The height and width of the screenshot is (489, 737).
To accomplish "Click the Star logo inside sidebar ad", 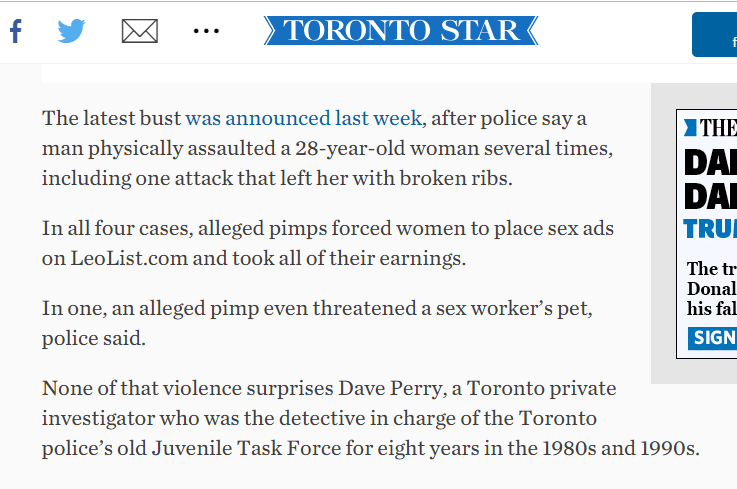I will (711, 128).
